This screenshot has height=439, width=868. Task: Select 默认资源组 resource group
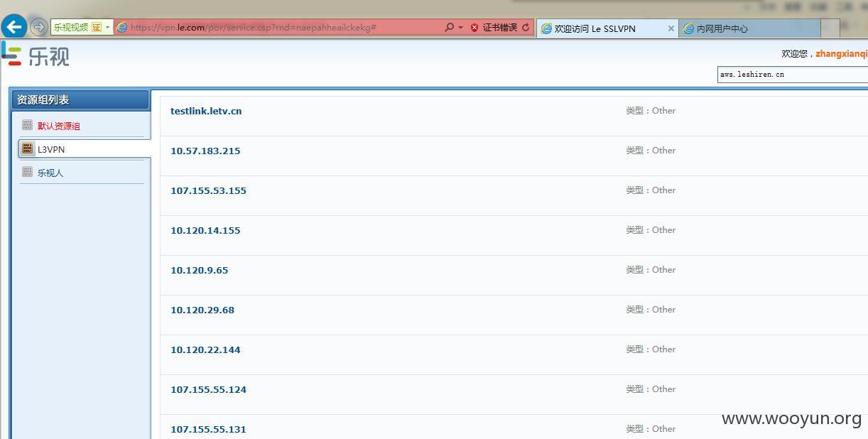(x=59, y=126)
